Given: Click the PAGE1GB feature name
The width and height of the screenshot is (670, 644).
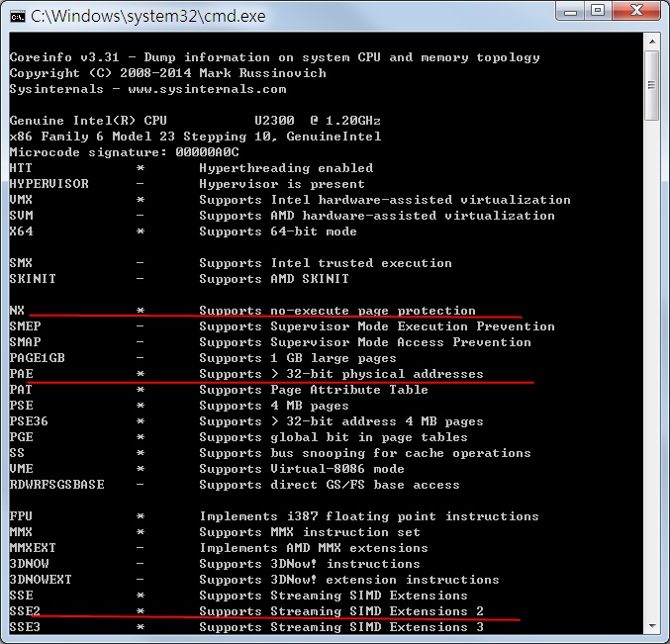Looking at the screenshot, I should pyautogui.click(x=38, y=358).
